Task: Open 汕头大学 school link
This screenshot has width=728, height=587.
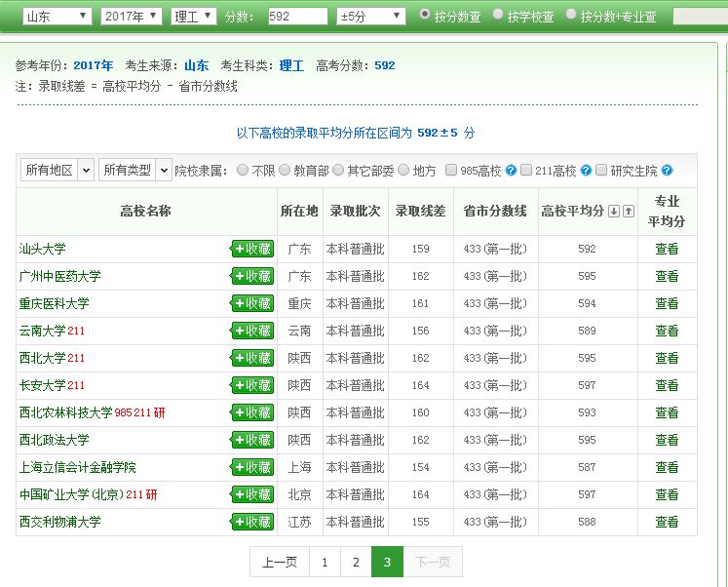Action: coord(42,249)
